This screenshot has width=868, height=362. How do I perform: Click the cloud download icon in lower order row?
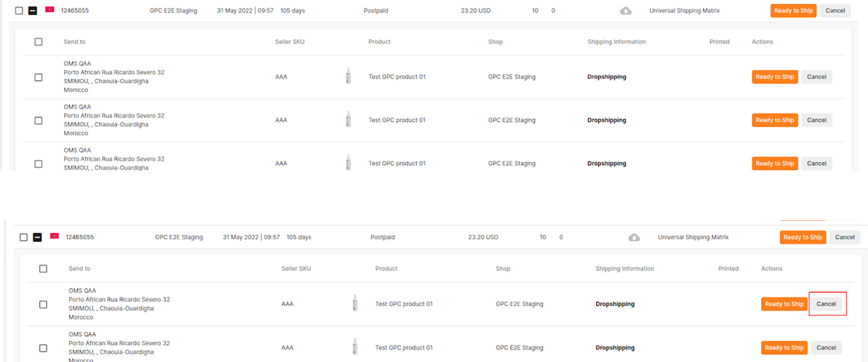coord(634,237)
